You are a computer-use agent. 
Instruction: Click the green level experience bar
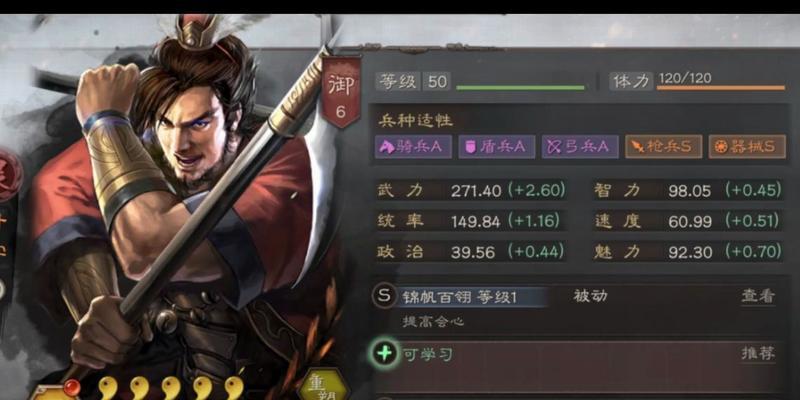[520, 88]
